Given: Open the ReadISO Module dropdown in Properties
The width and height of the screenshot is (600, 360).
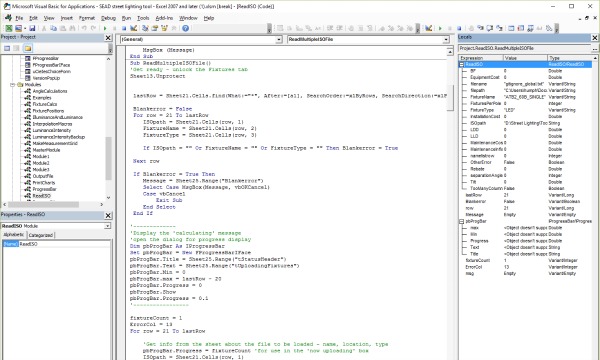Looking at the screenshot, I should pyautogui.click(x=108, y=226).
